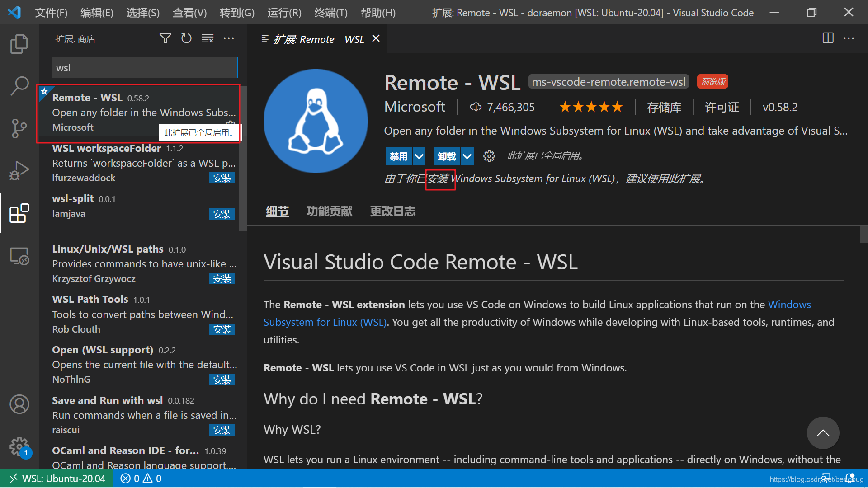Switch to the 细节 tab

tap(277, 211)
